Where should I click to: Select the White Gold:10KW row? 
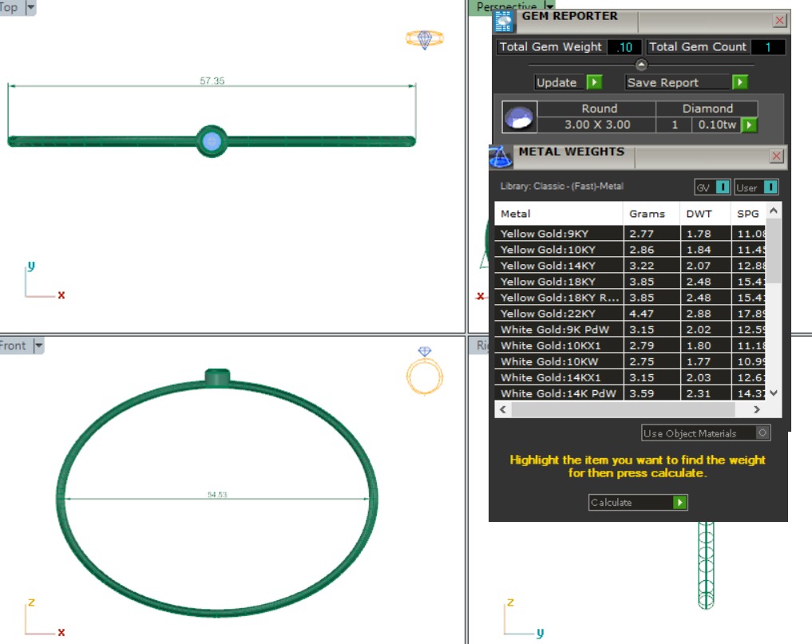630,362
